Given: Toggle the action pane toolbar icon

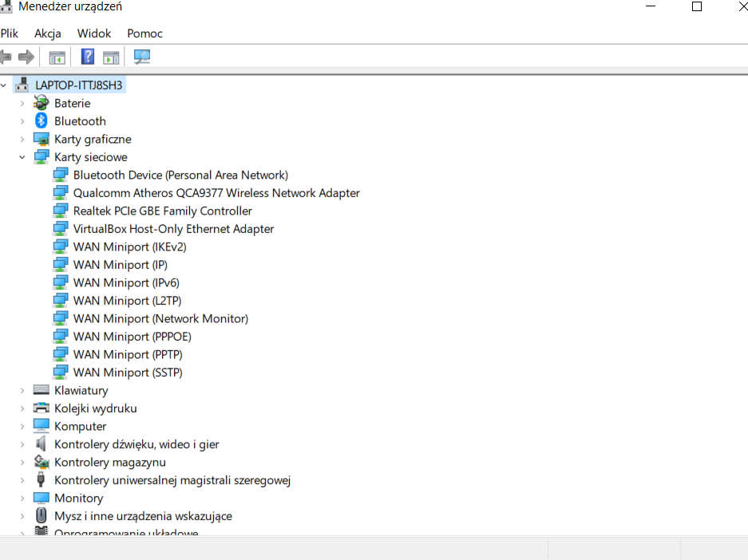Looking at the screenshot, I should tap(111, 57).
